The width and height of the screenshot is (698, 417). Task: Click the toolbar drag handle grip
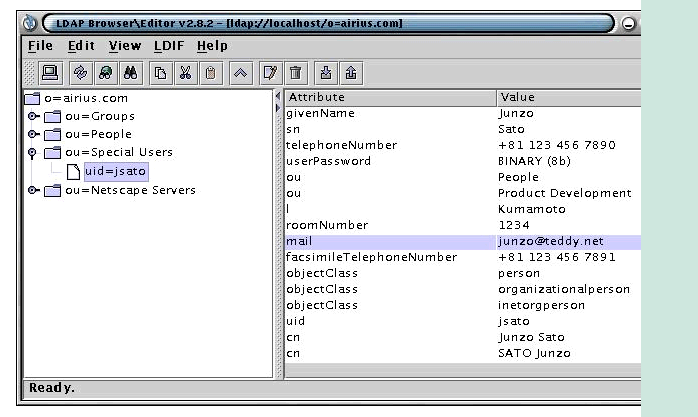pyautogui.click(x=29, y=73)
